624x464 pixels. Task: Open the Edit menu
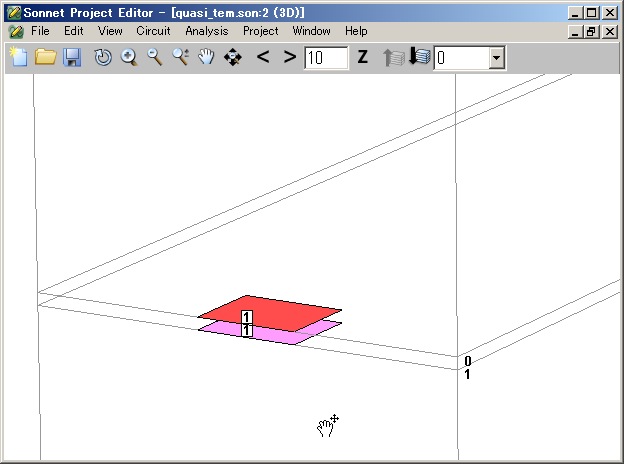point(74,31)
